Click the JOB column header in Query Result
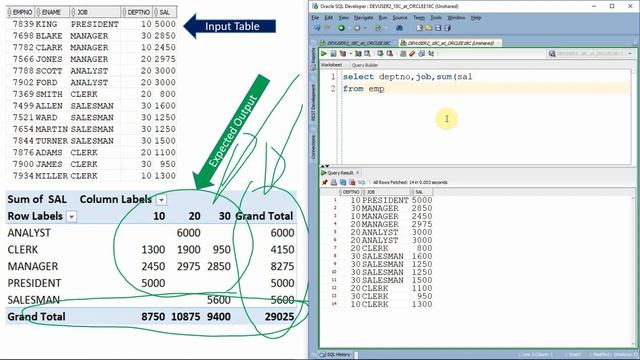640x360 pixels. click(x=386, y=192)
